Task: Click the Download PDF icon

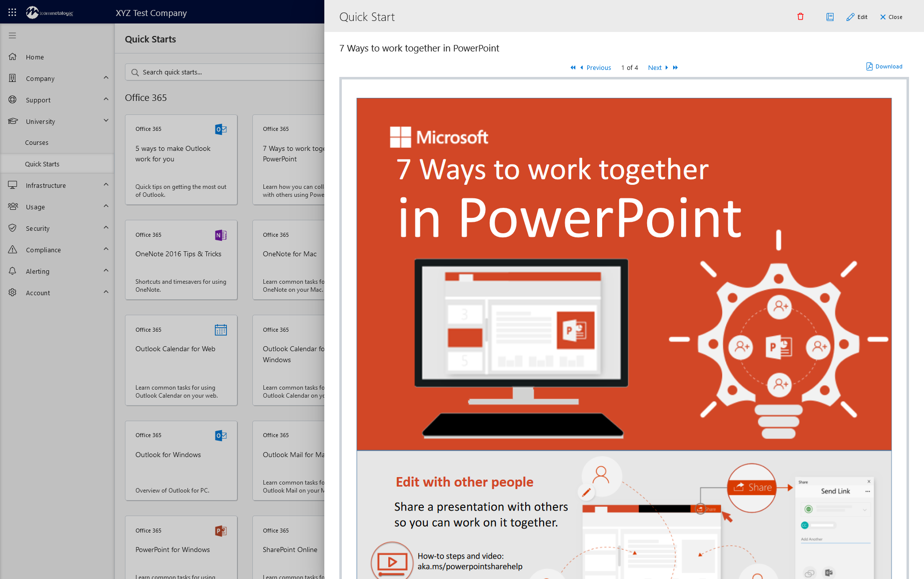Action: pyautogui.click(x=870, y=66)
